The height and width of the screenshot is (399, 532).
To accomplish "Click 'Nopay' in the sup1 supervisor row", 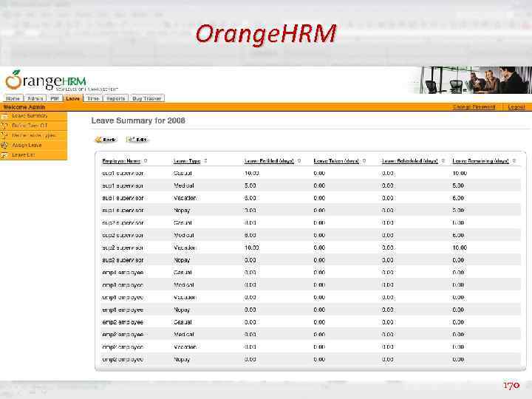I will coord(182,211).
